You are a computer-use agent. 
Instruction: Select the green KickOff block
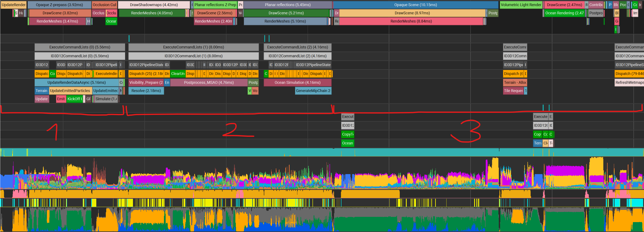tap(75, 99)
